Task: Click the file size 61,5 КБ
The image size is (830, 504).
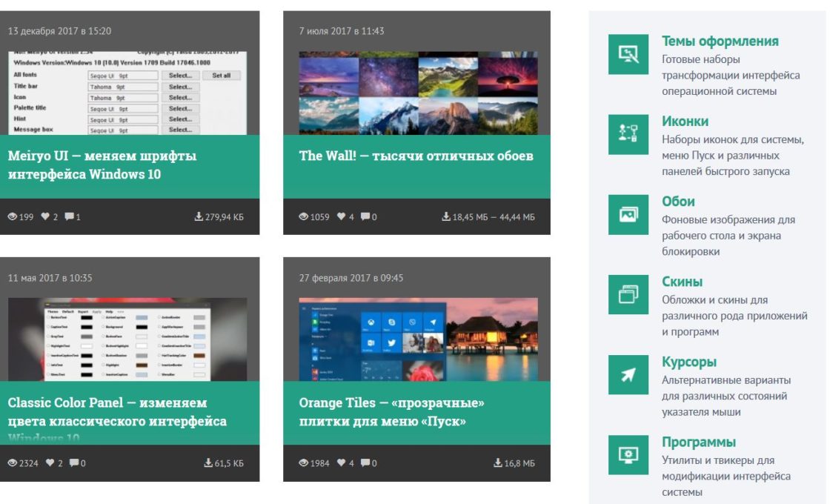Action: [229, 462]
